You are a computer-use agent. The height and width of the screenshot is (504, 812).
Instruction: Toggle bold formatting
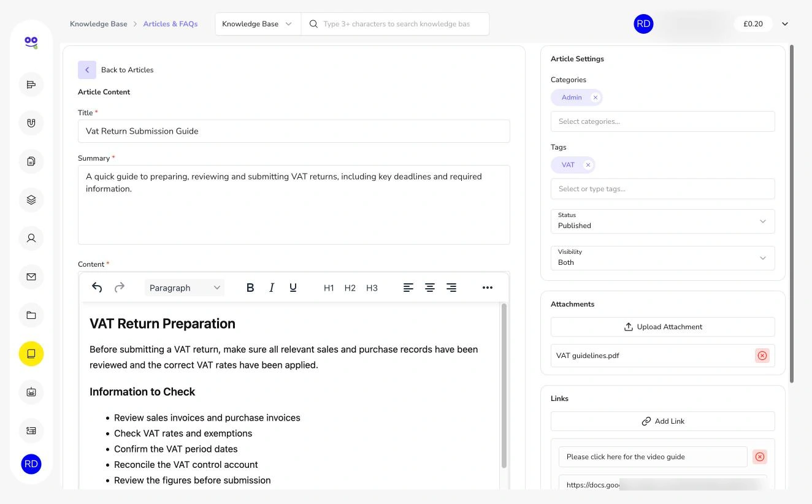[x=250, y=288]
